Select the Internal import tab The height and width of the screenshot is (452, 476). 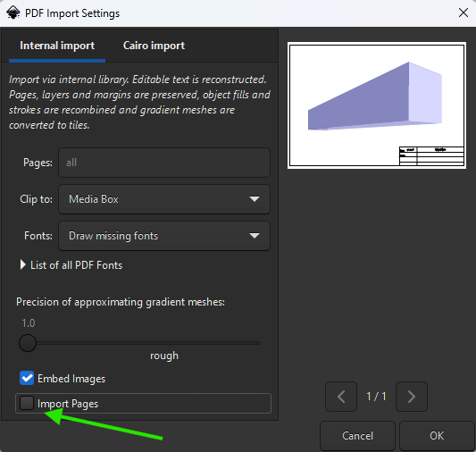click(x=57, y=46)
